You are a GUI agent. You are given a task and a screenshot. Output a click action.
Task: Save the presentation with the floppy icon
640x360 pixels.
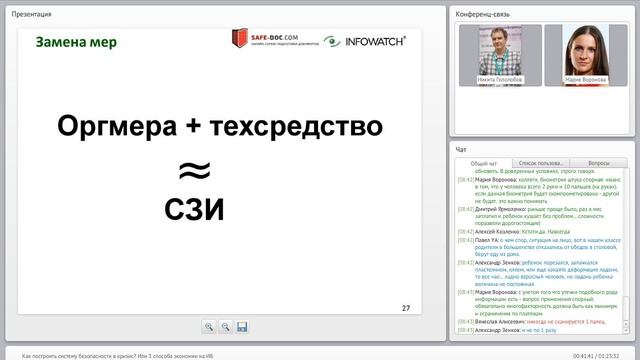pyautogui.click(x=242, y=327)
